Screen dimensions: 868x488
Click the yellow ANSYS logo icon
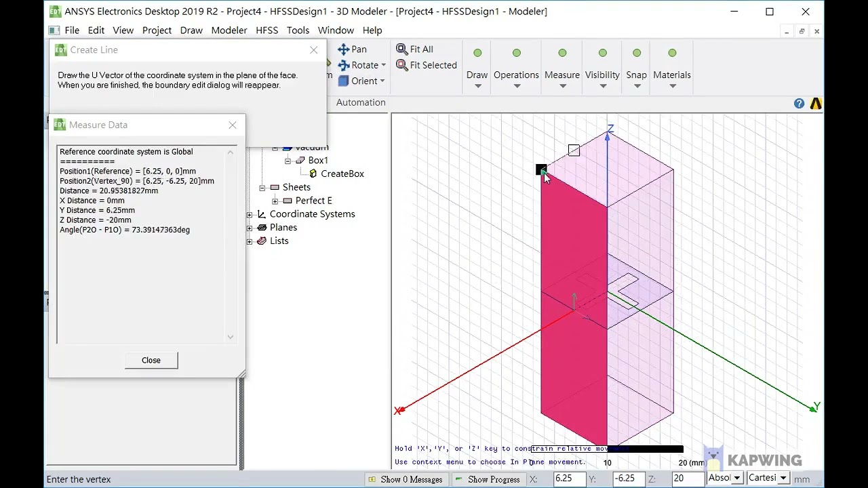click(816, 104)
